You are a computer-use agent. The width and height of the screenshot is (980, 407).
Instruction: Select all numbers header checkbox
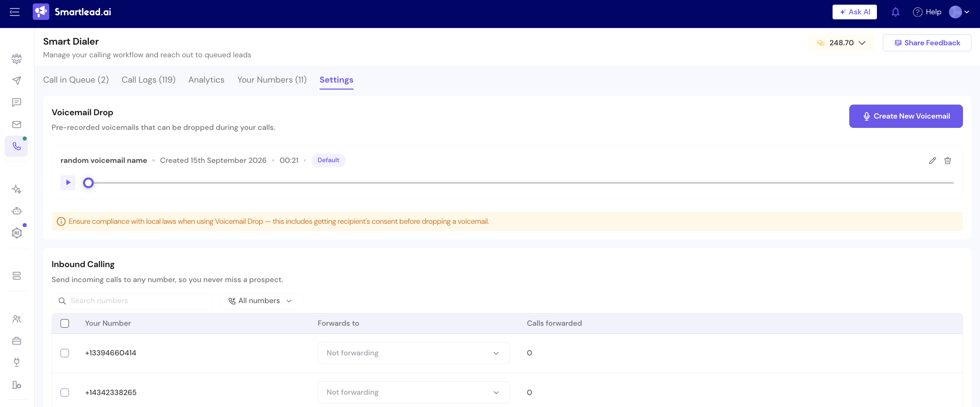(x=65, y=323)
